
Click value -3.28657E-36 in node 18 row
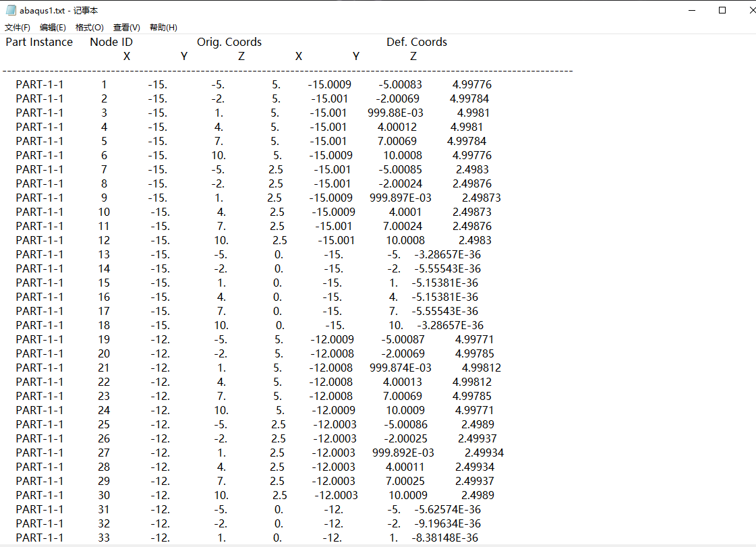[x=450, y=326]
